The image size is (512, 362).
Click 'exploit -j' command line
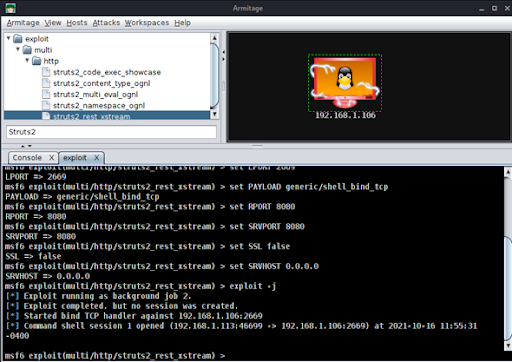coord(140,286)
